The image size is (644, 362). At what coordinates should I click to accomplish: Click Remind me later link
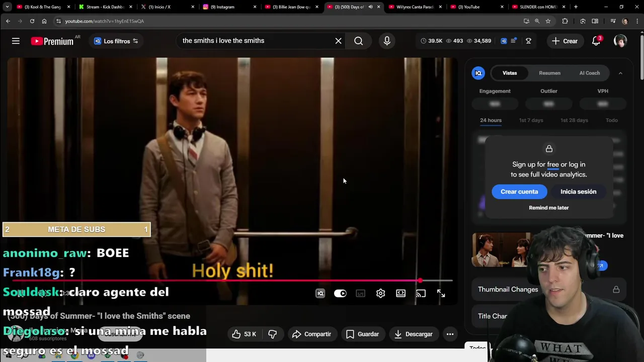[x=549, y=208]
